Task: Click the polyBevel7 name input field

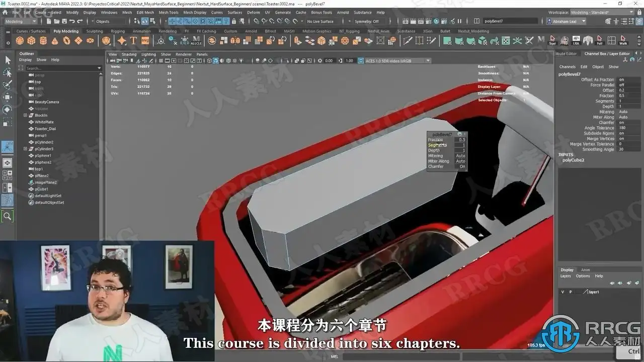Action: pos(511,21)
